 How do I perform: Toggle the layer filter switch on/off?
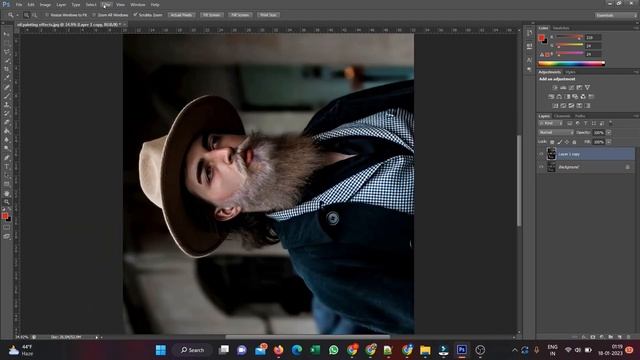point(611,123)
